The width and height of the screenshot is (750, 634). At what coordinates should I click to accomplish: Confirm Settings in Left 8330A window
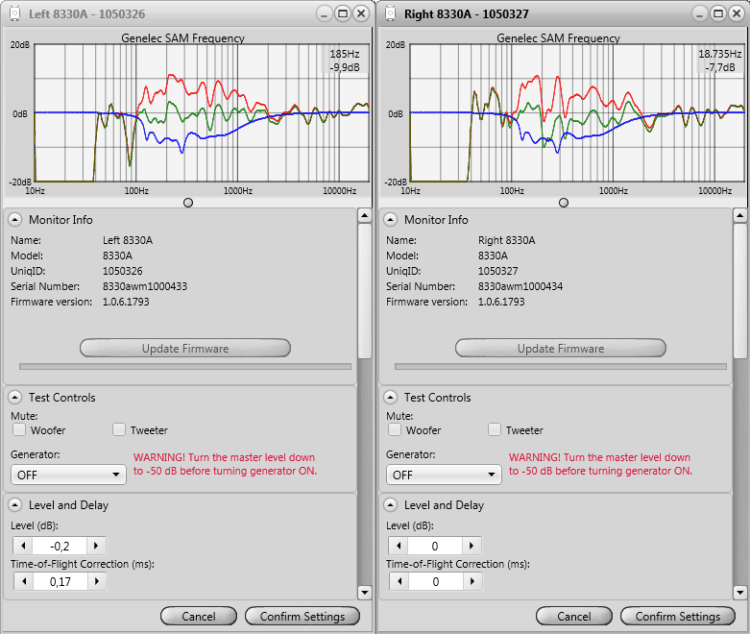[302, 616]
